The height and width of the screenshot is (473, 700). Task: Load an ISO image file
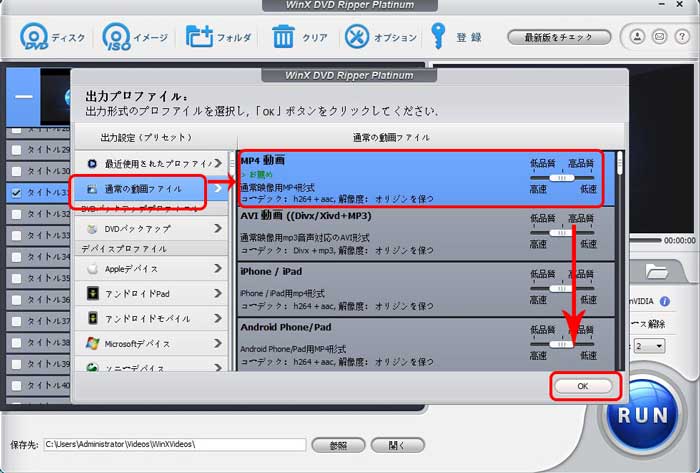click(x=135, y=37)
